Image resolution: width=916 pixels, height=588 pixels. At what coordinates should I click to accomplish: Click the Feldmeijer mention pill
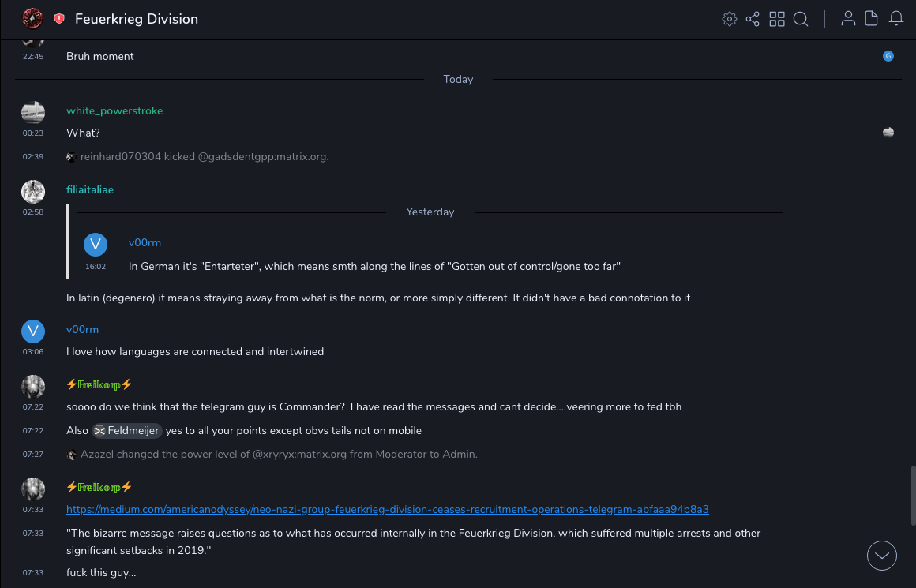127,430
